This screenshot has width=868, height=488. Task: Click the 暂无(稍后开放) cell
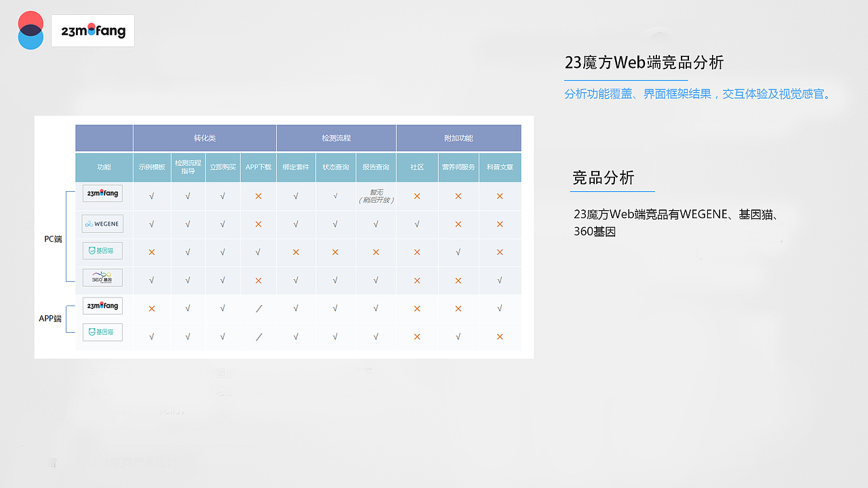tap(376, 196)
